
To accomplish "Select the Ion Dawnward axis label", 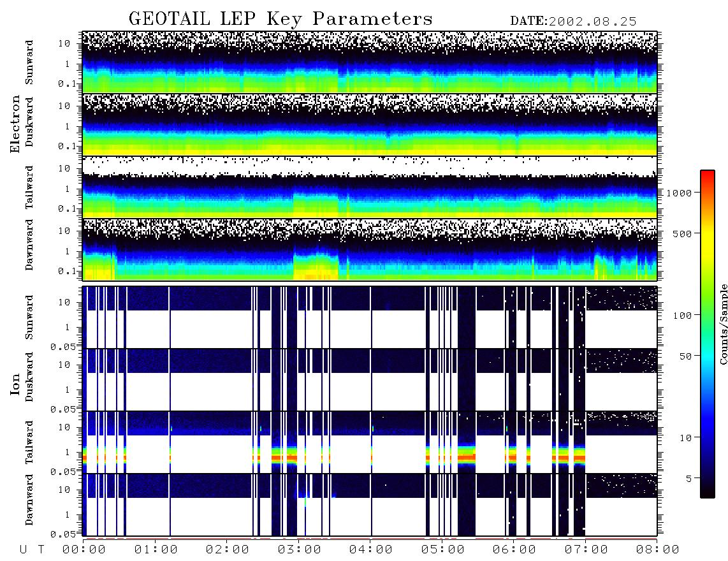I will click(x=29, y=500).
